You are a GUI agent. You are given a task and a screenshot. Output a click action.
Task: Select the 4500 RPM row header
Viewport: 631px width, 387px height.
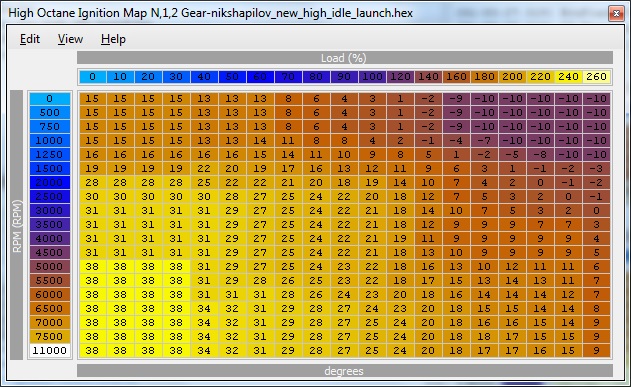pyautogui.click(x=49, y=253)
